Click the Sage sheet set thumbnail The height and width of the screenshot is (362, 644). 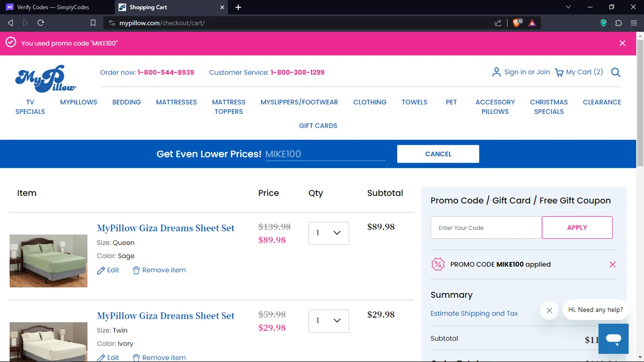tap(49, 261)
